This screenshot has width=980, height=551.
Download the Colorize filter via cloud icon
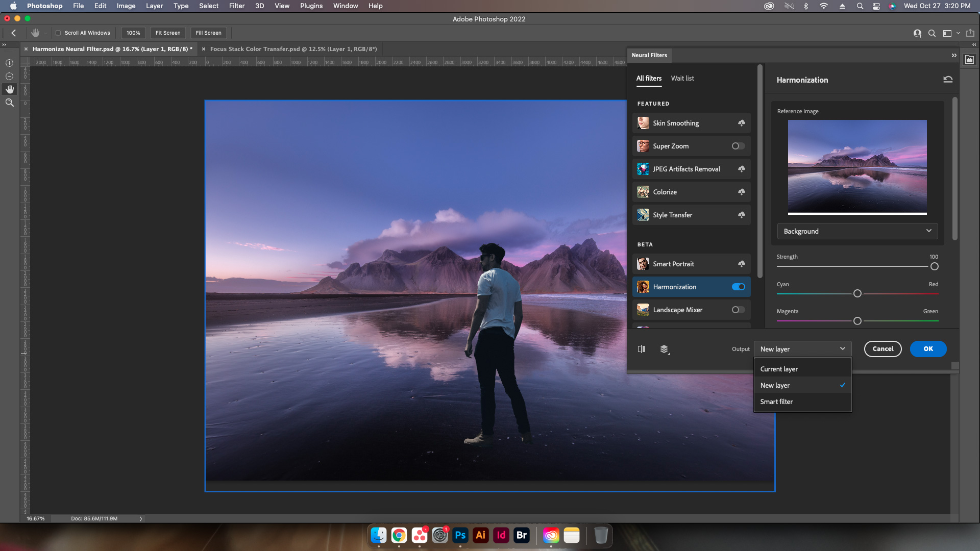tap(741, 192)
